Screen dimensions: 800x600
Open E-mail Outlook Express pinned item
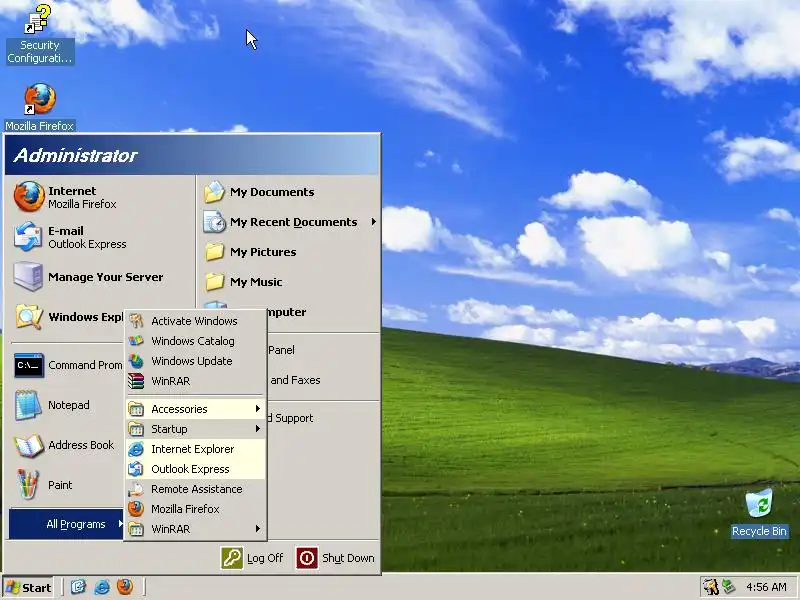100,237
